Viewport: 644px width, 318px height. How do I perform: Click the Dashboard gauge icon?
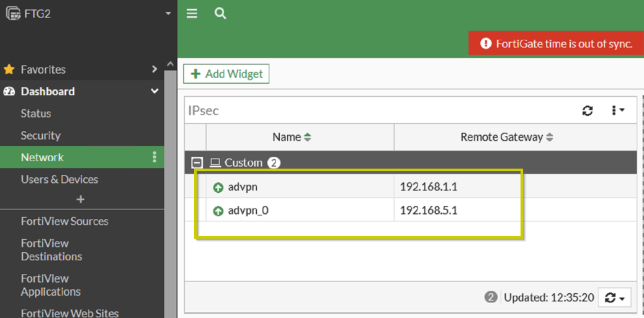coord(9,91)
